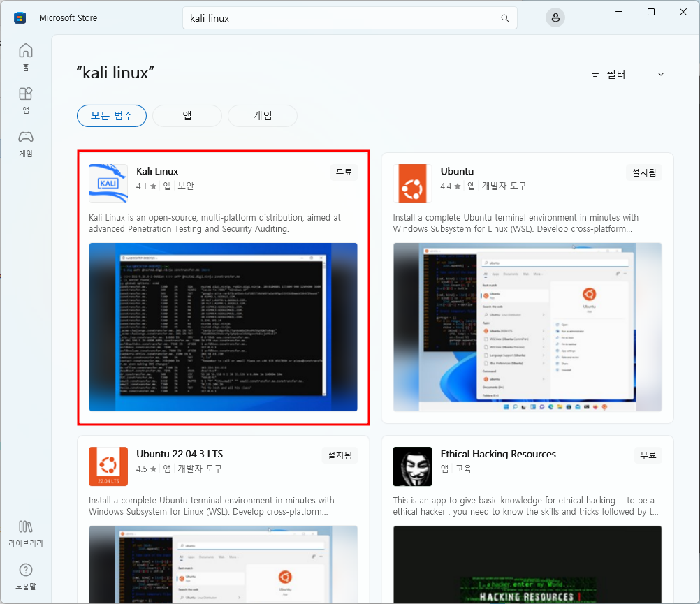Open the Help (도움말) icon
Screen dimensions: 700x604
(x=25, y=576)
